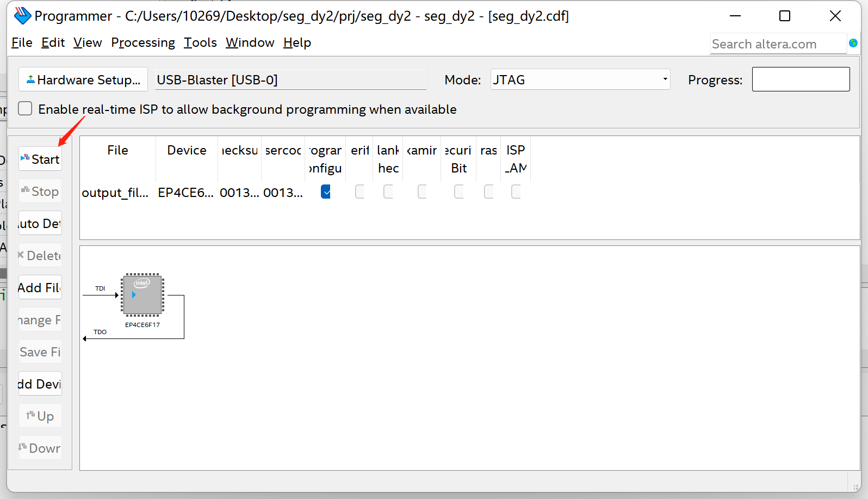Click the Delete button

pyautogui.click(x=40, y=255)
